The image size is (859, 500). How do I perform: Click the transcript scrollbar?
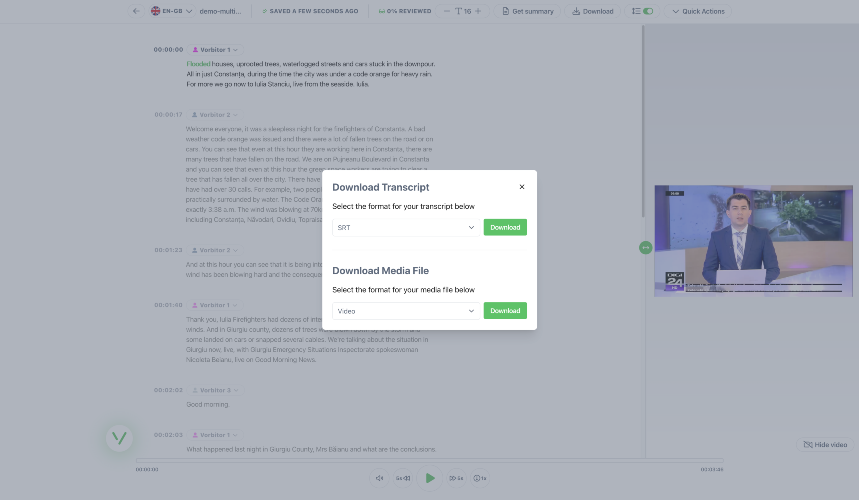(x=643, y=120)
